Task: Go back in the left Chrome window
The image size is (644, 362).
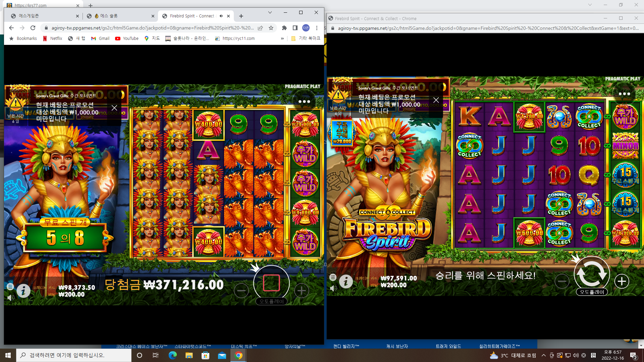Action: click(11, 28)
